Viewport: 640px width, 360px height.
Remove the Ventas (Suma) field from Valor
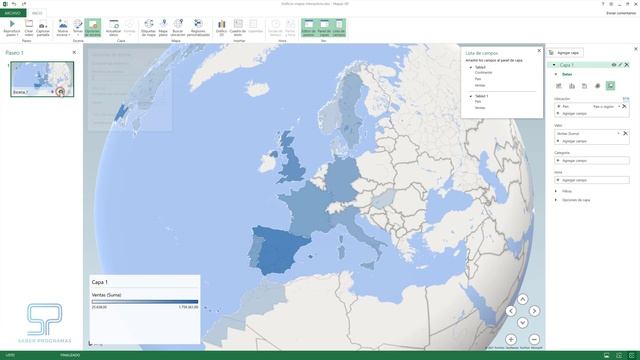625,133
